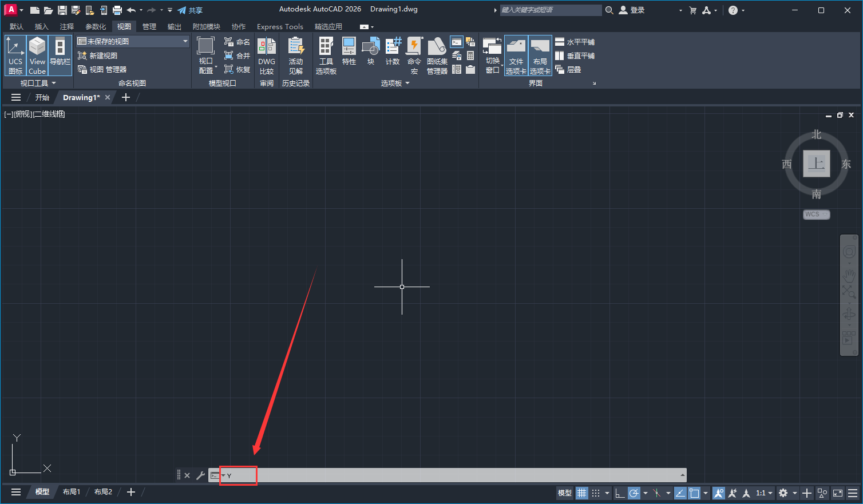Switch to the 参数化 ribbon tab

96,26
